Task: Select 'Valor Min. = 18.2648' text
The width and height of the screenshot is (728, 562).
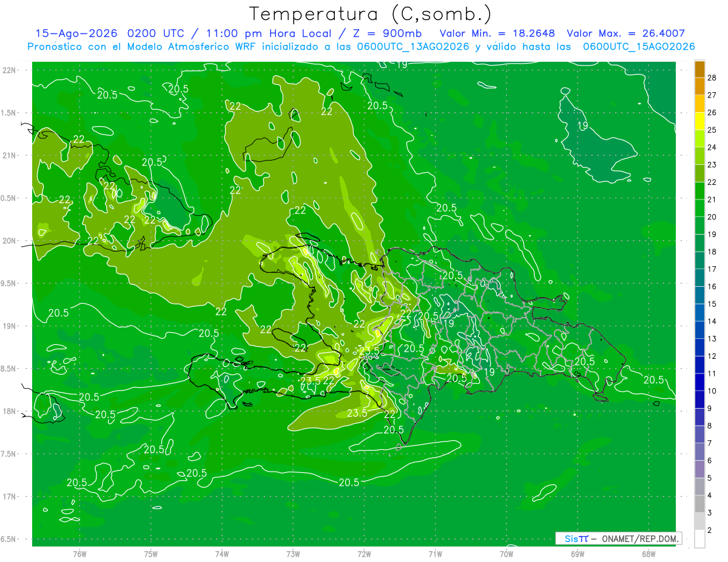Action: coord(497,33)
